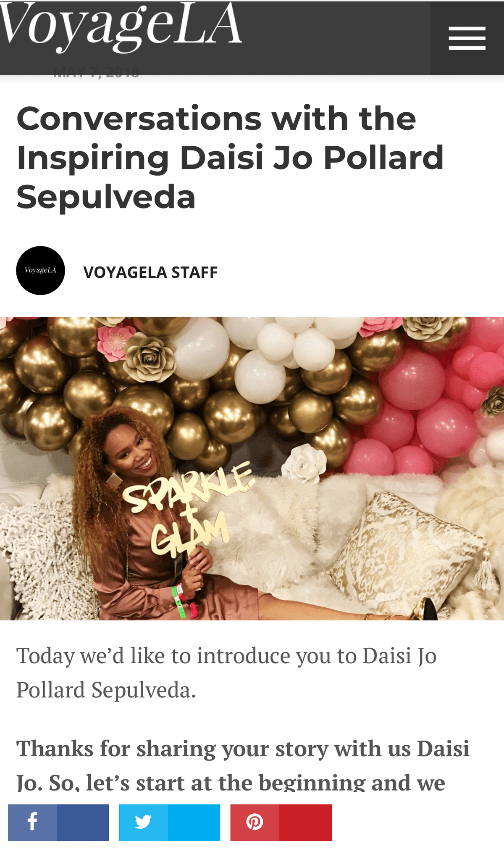Open the hamburger navigation menu

(x=467, y=38)
